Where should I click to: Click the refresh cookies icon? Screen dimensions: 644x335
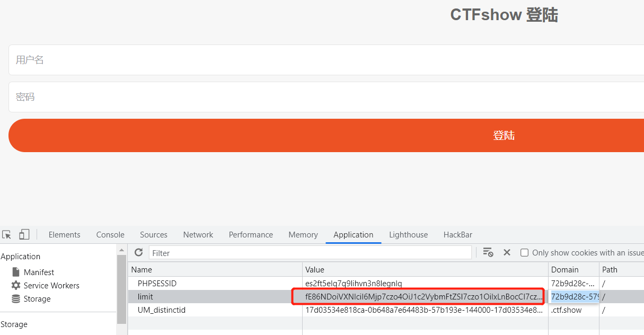tap(139, 252)
